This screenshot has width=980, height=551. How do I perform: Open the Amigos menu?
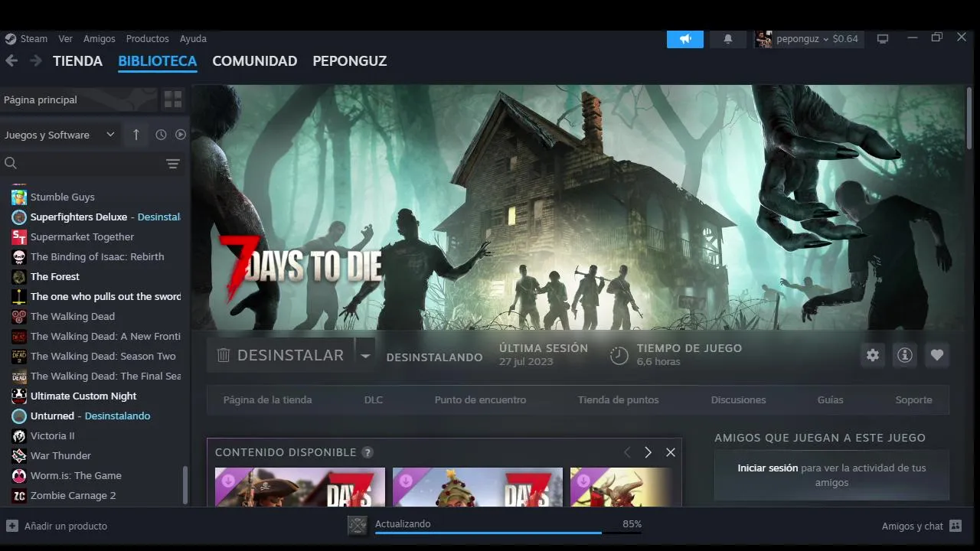[x=100, y=38]
